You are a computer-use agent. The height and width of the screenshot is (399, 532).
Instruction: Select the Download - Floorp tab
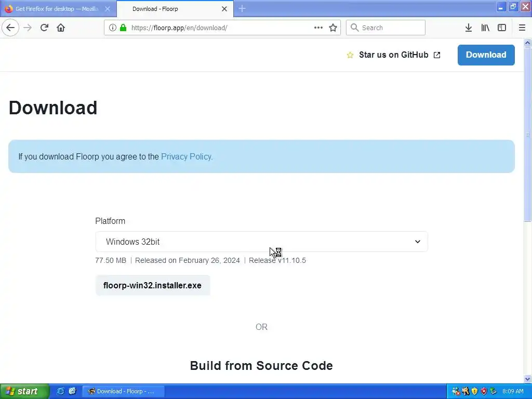tap(175, 9)
